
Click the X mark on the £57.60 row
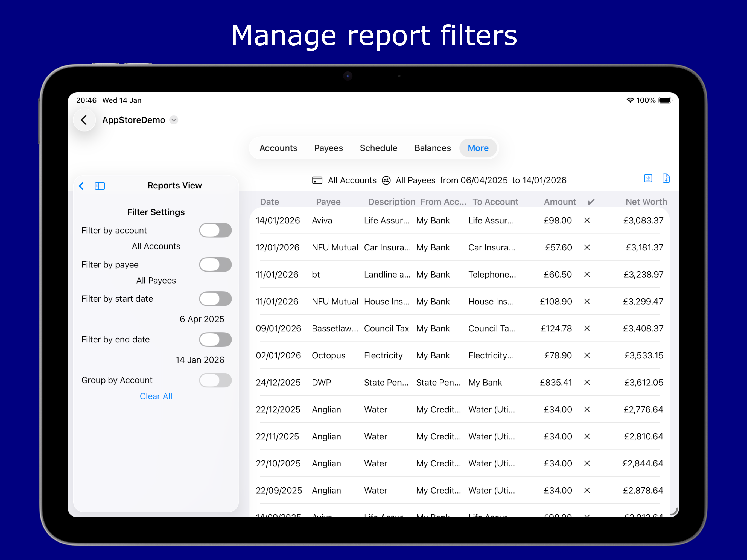coord(587,247)
